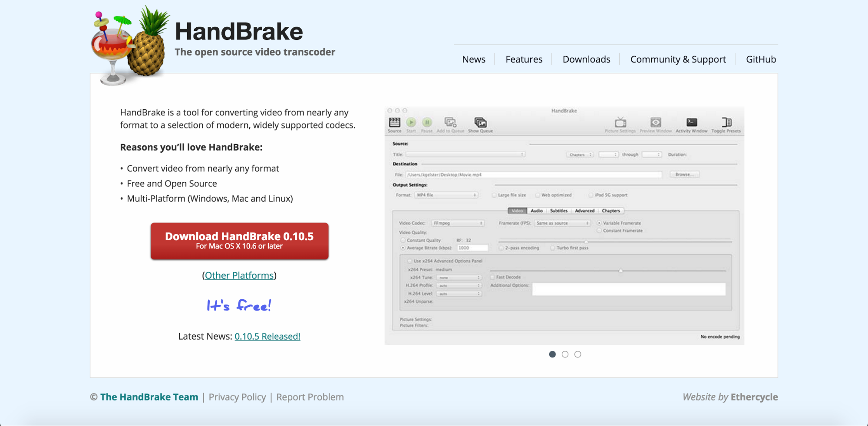Select the Chapters tab
This screenshot has height=426, width=868.
611,211
